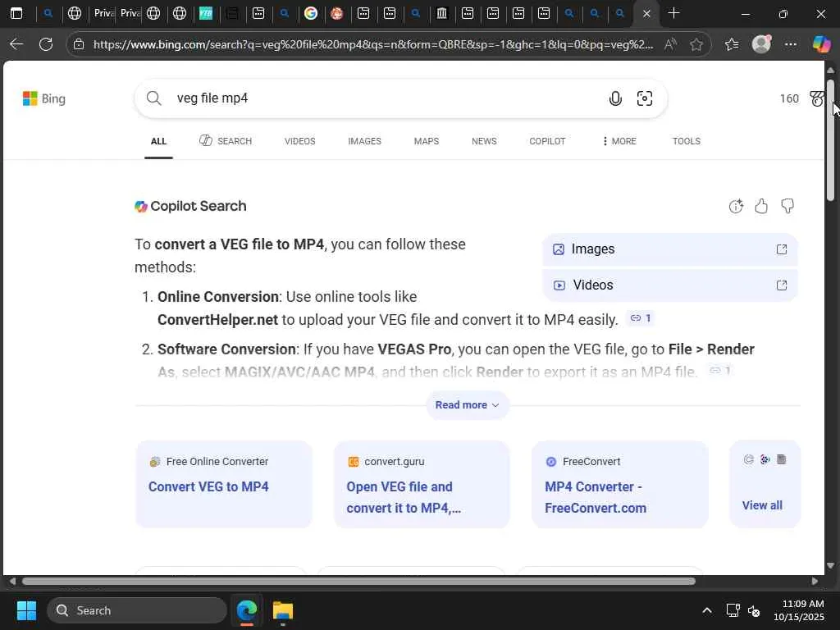
Task: Click View all sources card
Action: tap(765, 484)
